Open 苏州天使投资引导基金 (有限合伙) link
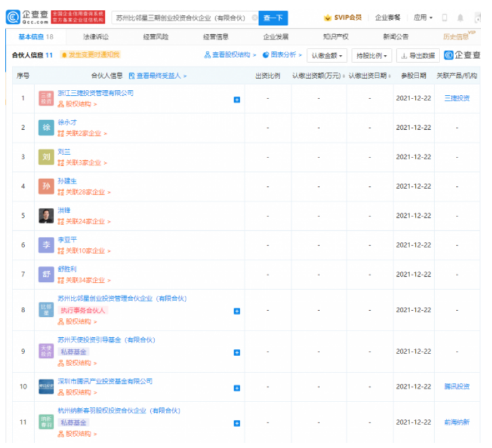Screen dimensions: 492x448 click(x=107, y=340)
